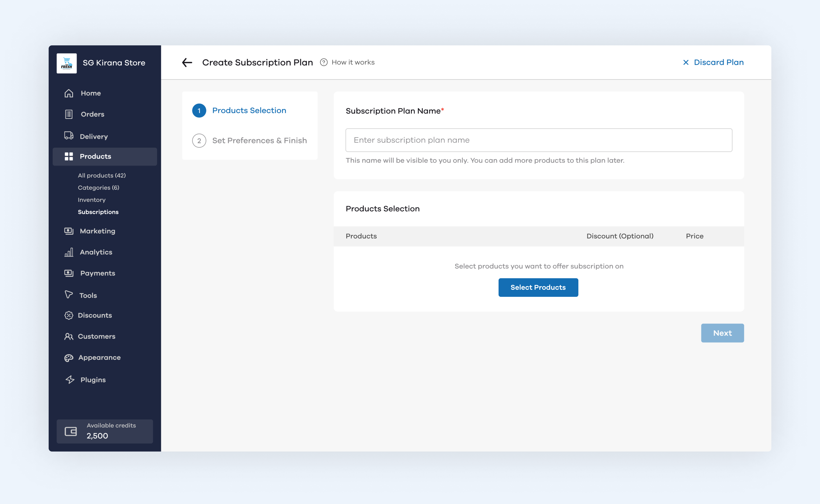The height and width of the screenshot is (504, 820).
Task: Click the back arrow icon
Action: [187, 62]
